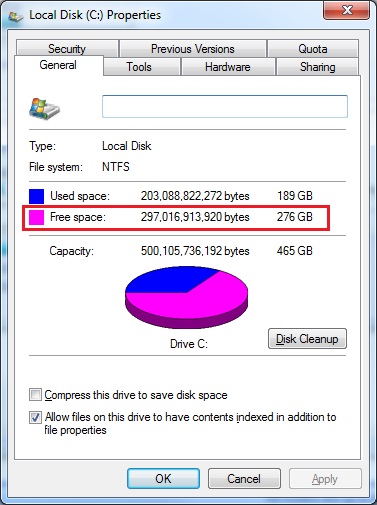
Task: Open the Hardware tab
Action: pos(228,67)
